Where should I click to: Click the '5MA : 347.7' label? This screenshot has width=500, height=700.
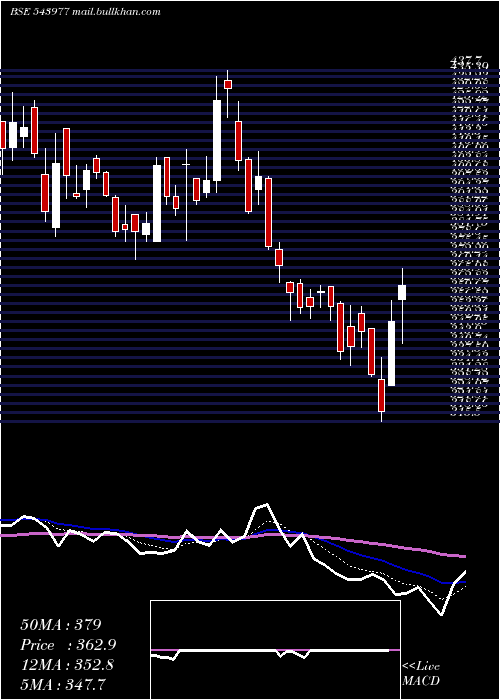[x=62, y=684]
